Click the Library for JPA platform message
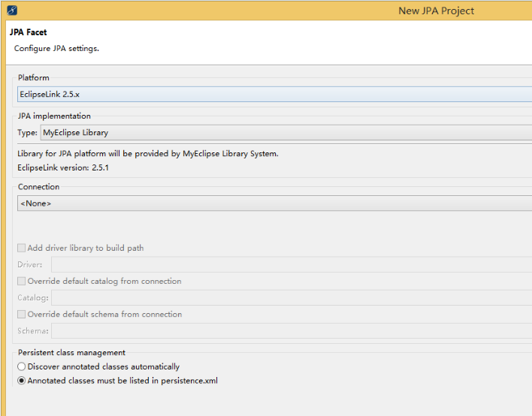The width and height of the screenshot is (532, 416). point(148,154)
